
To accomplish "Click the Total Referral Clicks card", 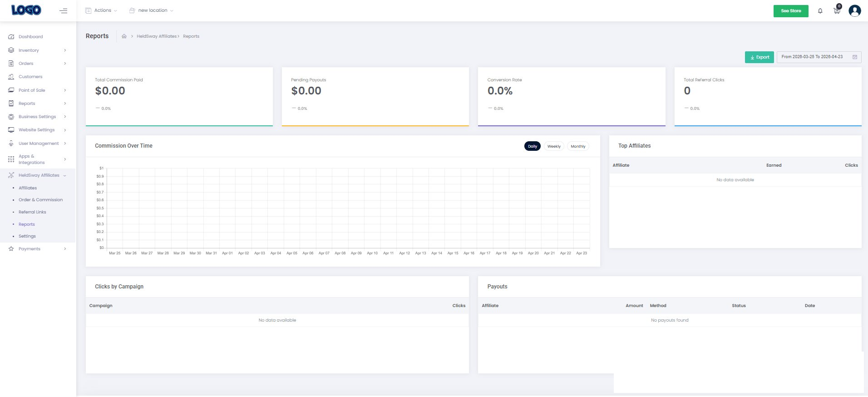I will click(x=768, y=97).
